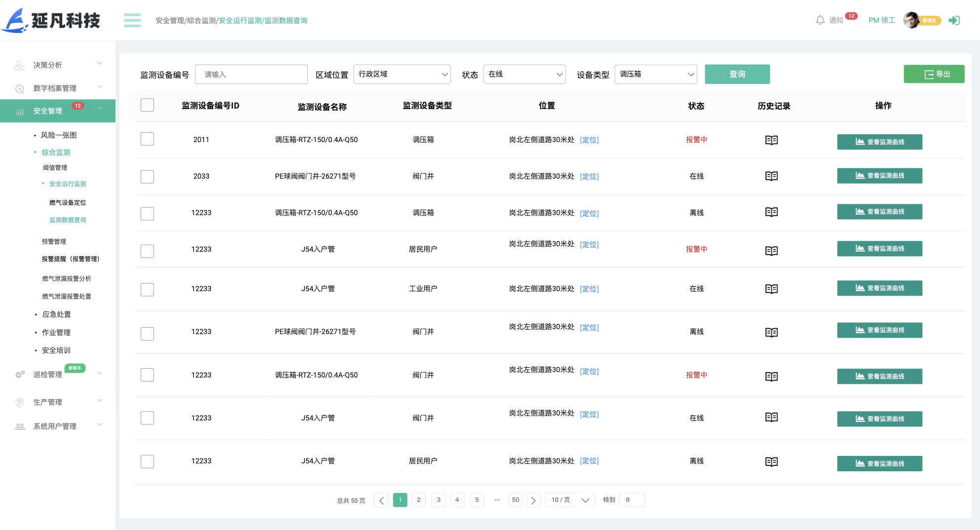Viewport: 980px width, 530px height.
Task: Click the 查询 search button
Action: point(737,74)
